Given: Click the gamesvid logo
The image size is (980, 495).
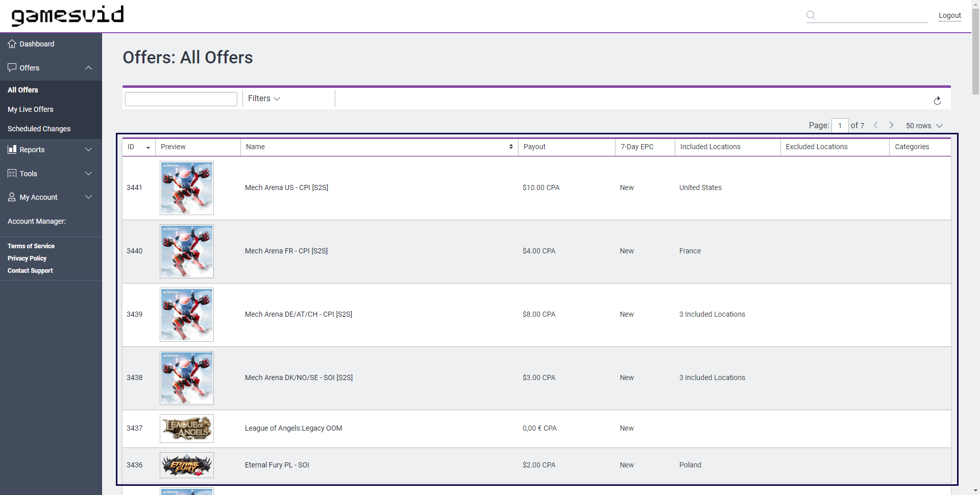Looking at the screenshot, I should pos(67,15).
